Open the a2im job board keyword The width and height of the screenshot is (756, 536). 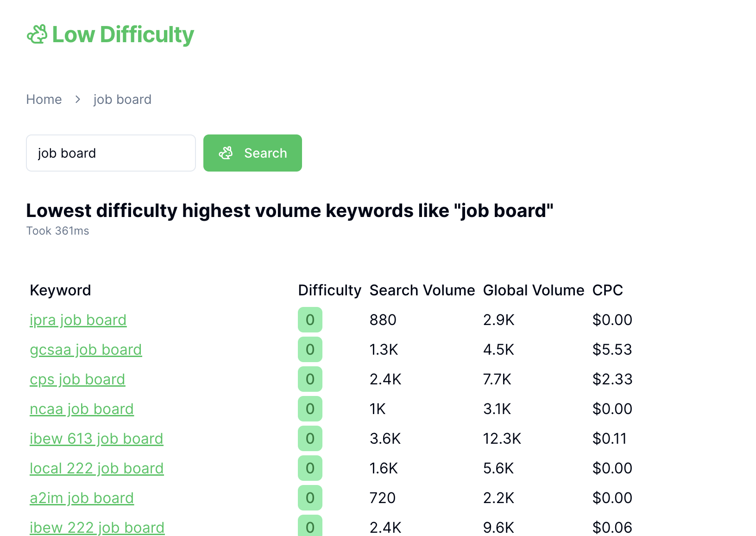point(82,498)
